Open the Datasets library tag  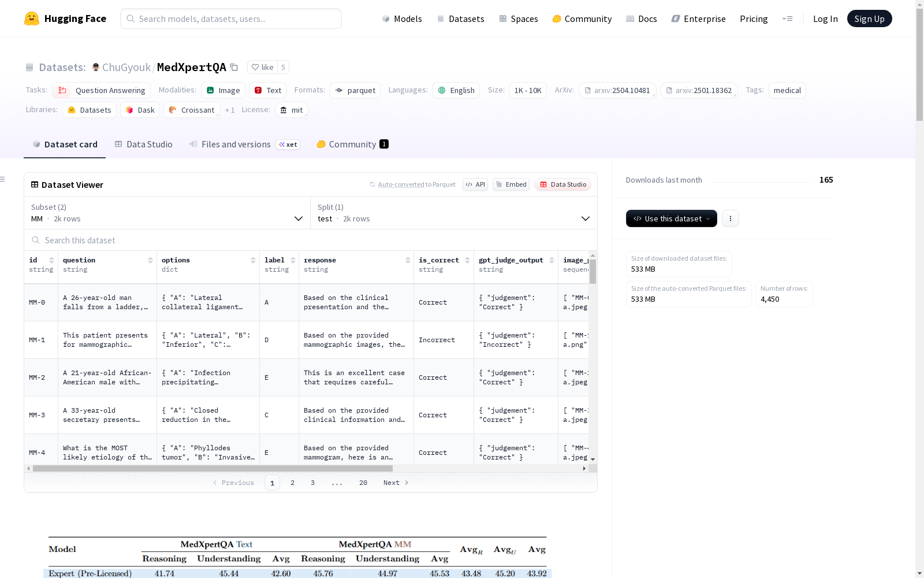(x=90, y=110)
